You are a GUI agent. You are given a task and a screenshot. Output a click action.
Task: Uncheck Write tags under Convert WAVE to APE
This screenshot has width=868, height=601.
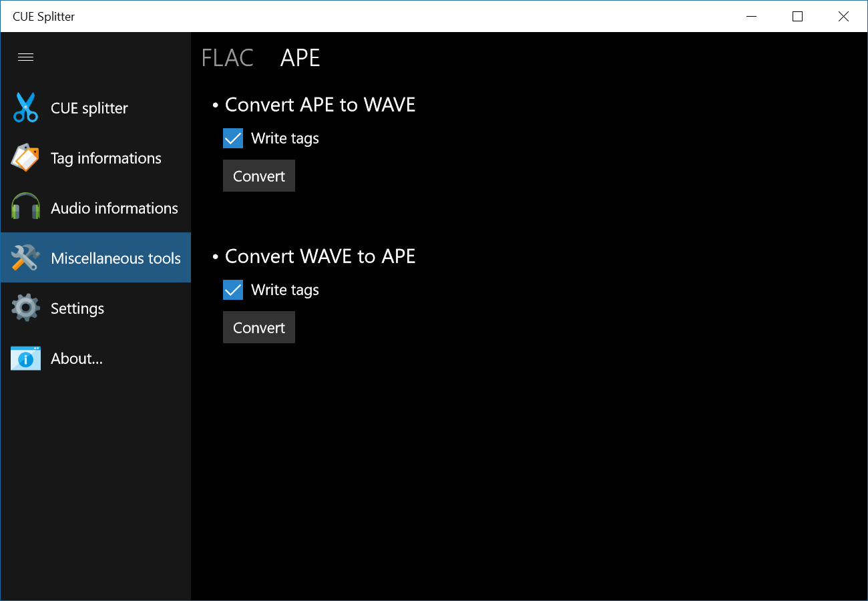click(x=233, y=290)
